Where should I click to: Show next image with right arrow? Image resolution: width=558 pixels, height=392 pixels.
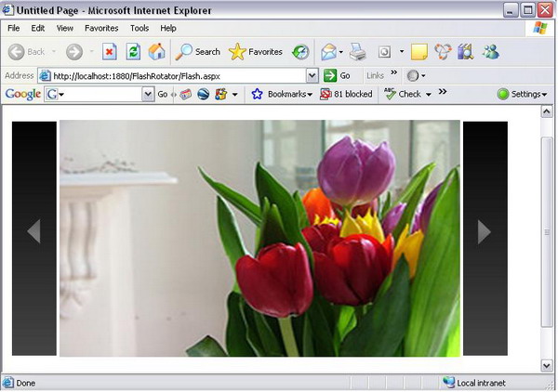point(484,231)
